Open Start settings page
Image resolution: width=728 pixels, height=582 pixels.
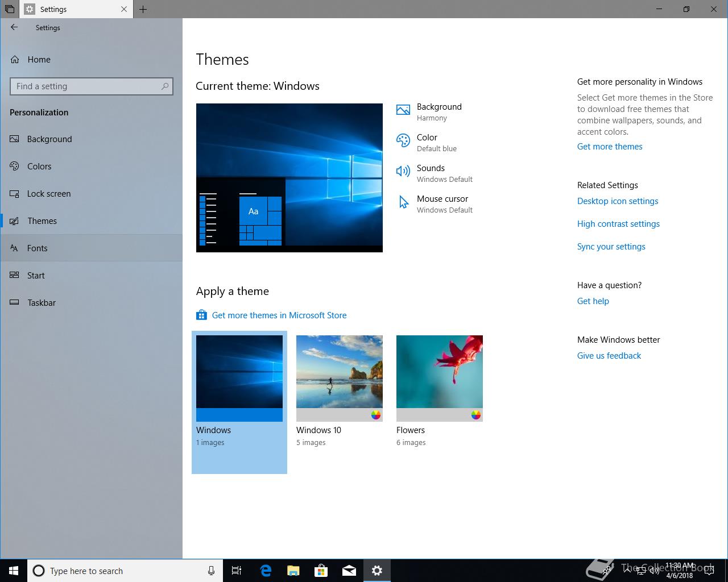click(x=91, y=276)
